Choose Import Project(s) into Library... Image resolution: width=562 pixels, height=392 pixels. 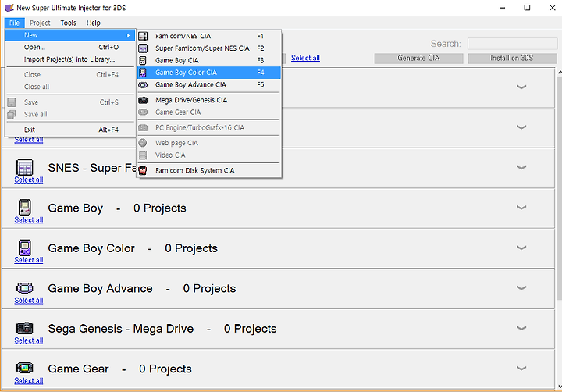(x=70, y=59)
